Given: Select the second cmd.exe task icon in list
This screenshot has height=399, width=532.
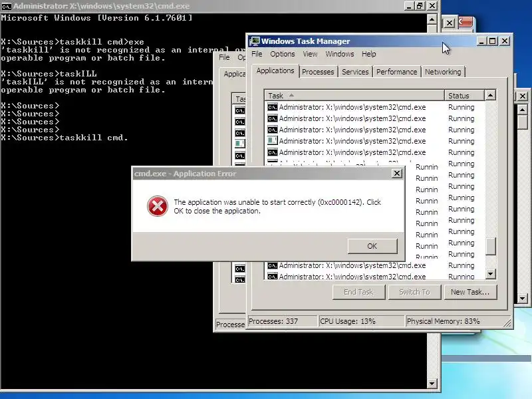Looking at the screenshot, I should (x=272, y=118).
